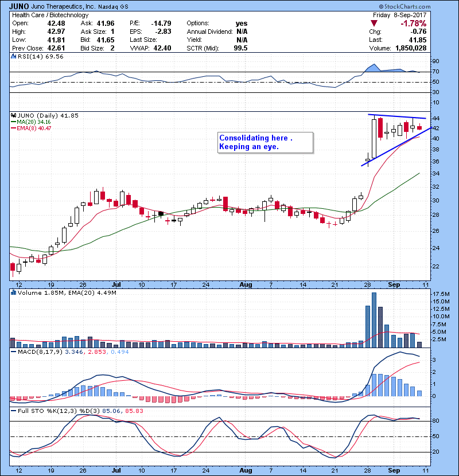The width and height of the screenshot is (459, 476).
Task: Click the 70 level on RSI axis
Action: (436, 72)
